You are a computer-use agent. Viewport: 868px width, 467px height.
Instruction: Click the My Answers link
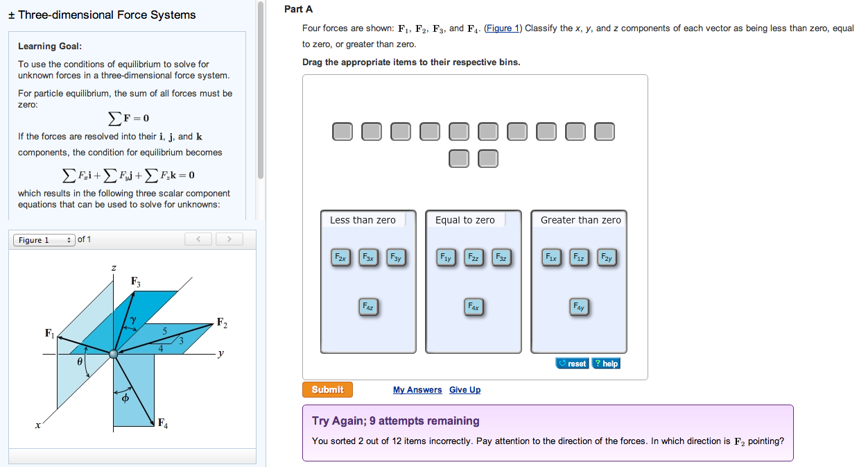[417, 389]
